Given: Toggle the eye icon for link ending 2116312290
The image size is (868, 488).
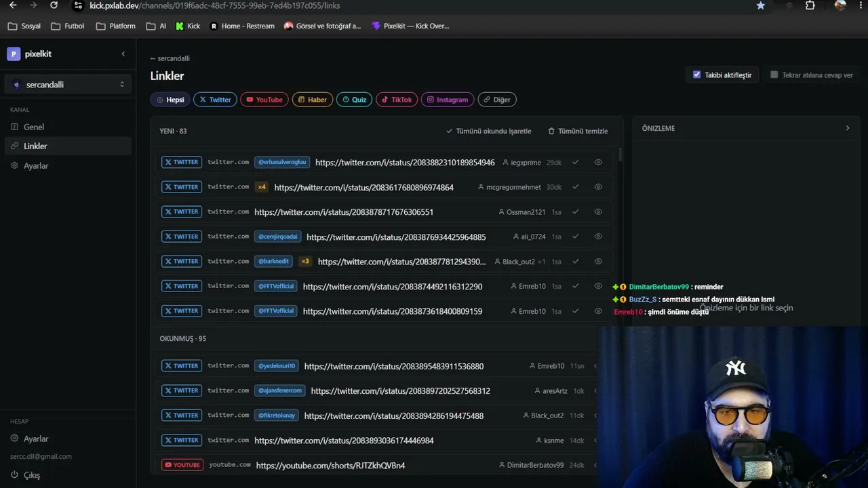Looking at the screenshot, I should pyautogui.click(x=598, y=286).
